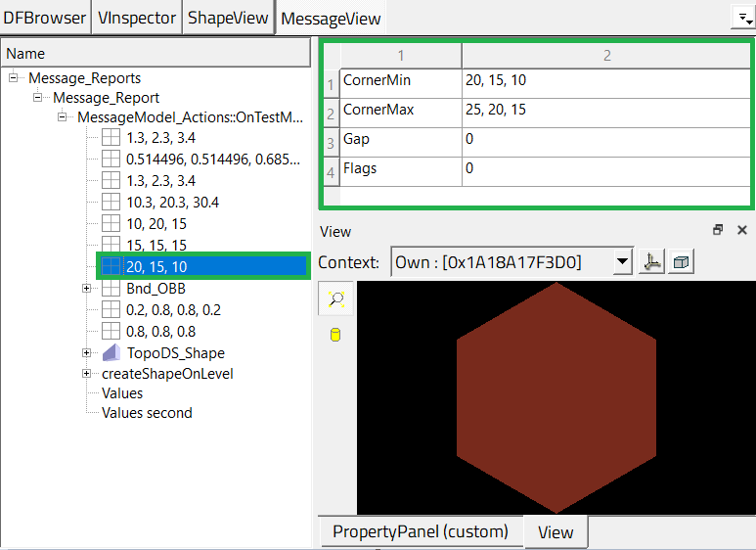The image size is (756, 550).
Task: Click the view cube icon
Action: point(682,262)
